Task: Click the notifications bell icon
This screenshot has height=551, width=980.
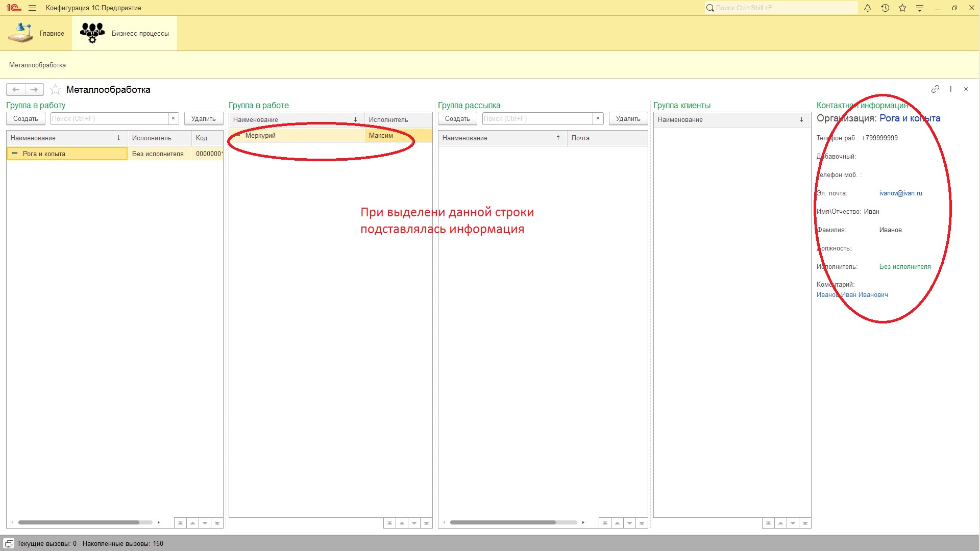Action: 867,8
